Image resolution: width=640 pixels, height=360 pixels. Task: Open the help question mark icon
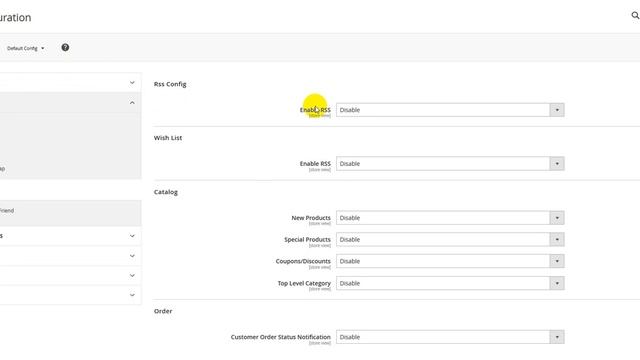[x=65, y=48]
